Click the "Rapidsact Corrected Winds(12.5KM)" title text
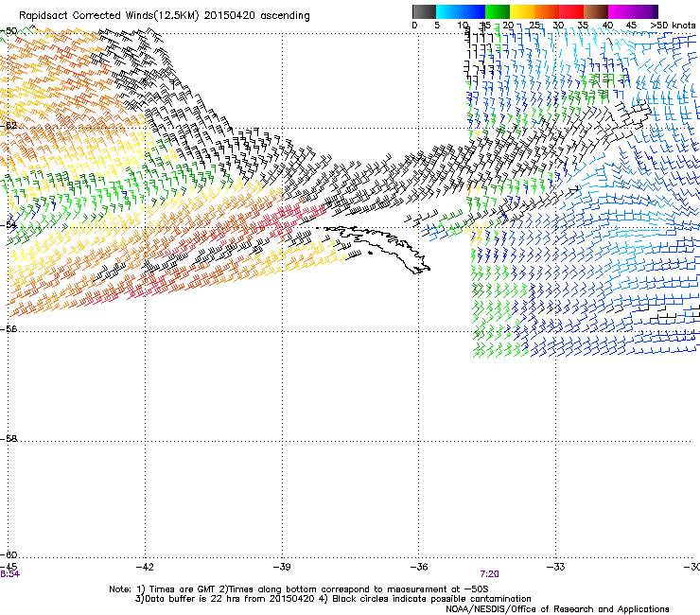700x615 pixels. pyautogui.click(x=109, y=16)
